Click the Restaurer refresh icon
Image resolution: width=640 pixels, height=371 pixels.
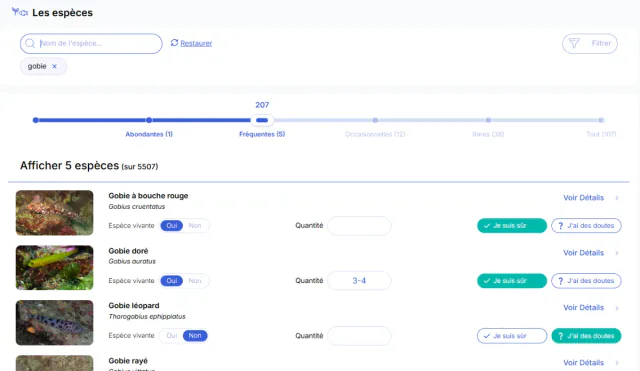coord(174,43)
